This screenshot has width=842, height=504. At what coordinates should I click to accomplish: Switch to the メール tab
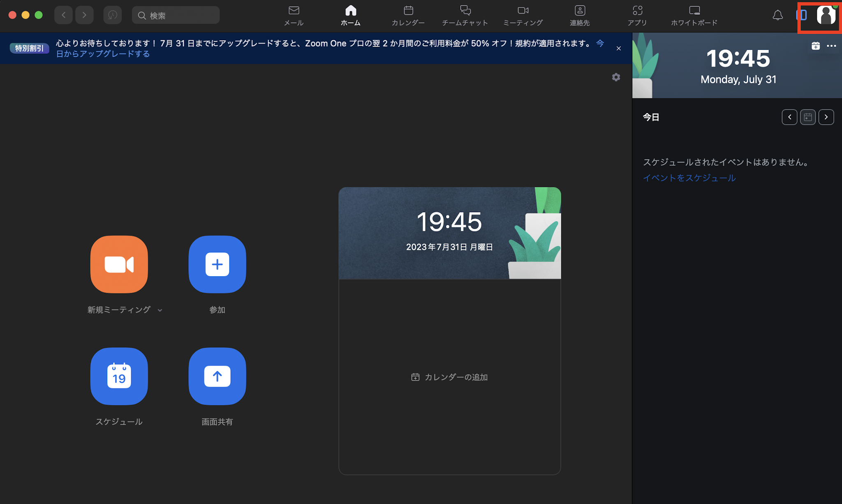[294, 16]
